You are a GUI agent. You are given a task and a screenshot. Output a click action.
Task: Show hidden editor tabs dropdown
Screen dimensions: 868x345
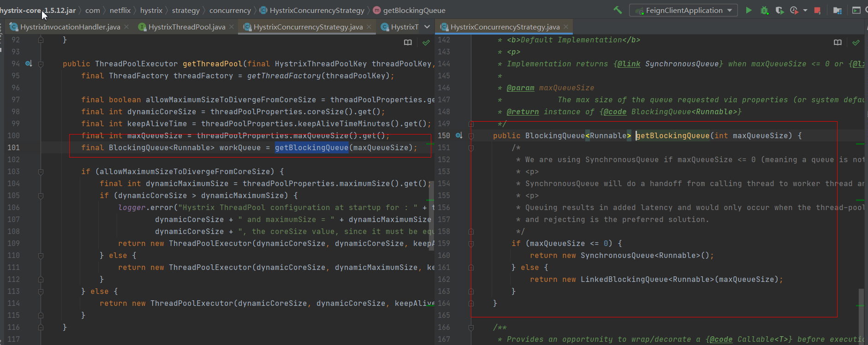[x=427, y=27]
